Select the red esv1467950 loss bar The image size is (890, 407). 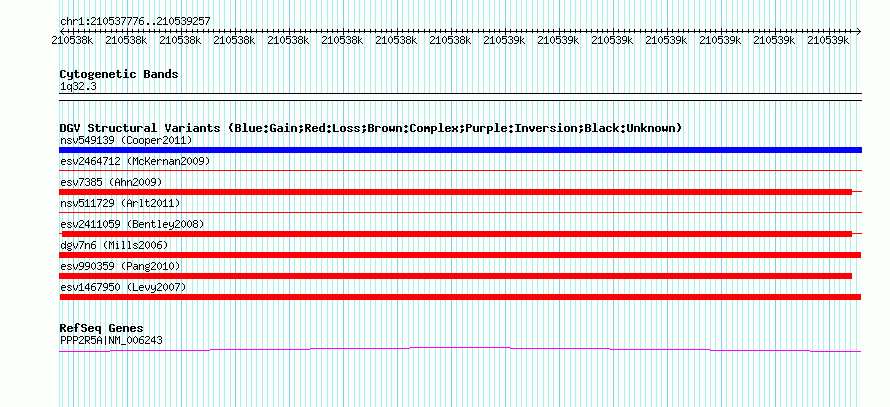pyautogui.click(x=460, y=297)
